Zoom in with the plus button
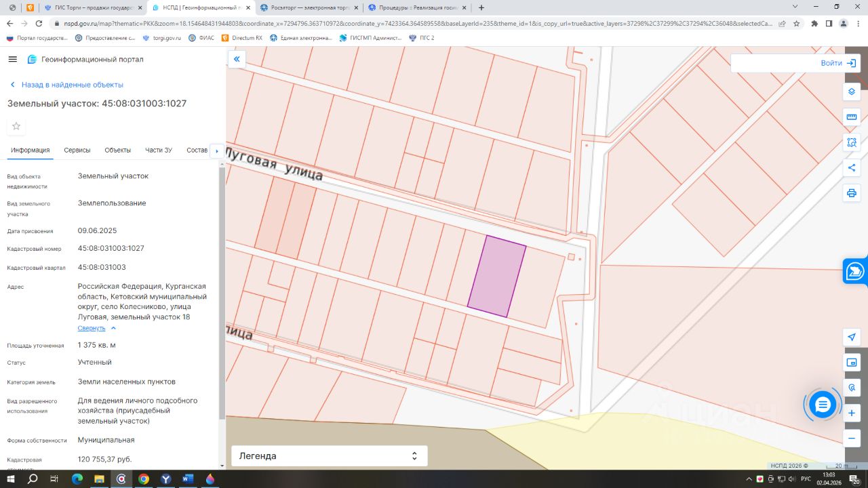Image resolution: width=868 pixels, height=488 pixels. pos(852,413)
